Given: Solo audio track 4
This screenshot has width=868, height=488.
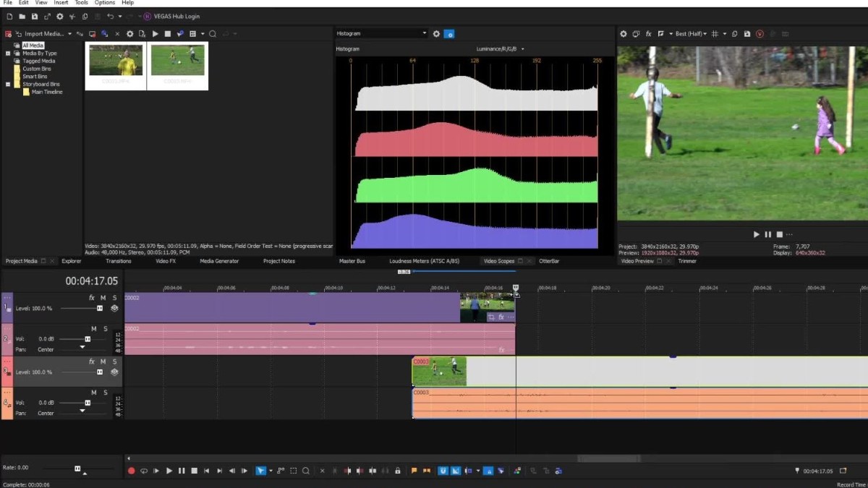Looking at the screenshot, I should [x=105, y=393].
